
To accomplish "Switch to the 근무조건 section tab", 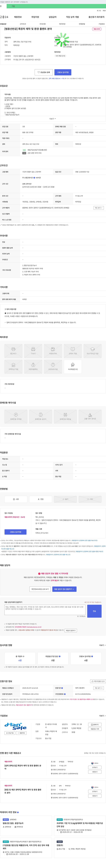I will coord(23,24).
